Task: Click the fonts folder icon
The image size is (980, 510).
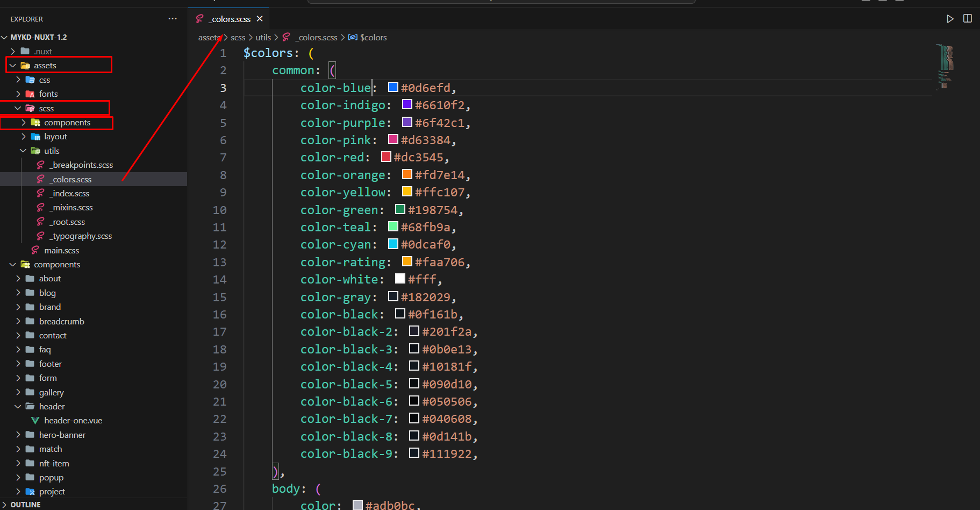Action: tap(30, 94)
